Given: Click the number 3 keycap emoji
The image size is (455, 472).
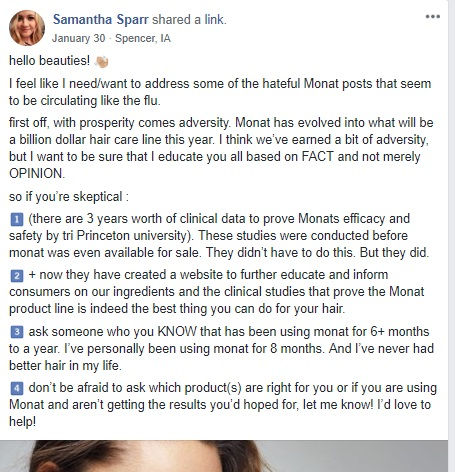Looking at the screenshot, I should 17,332.
